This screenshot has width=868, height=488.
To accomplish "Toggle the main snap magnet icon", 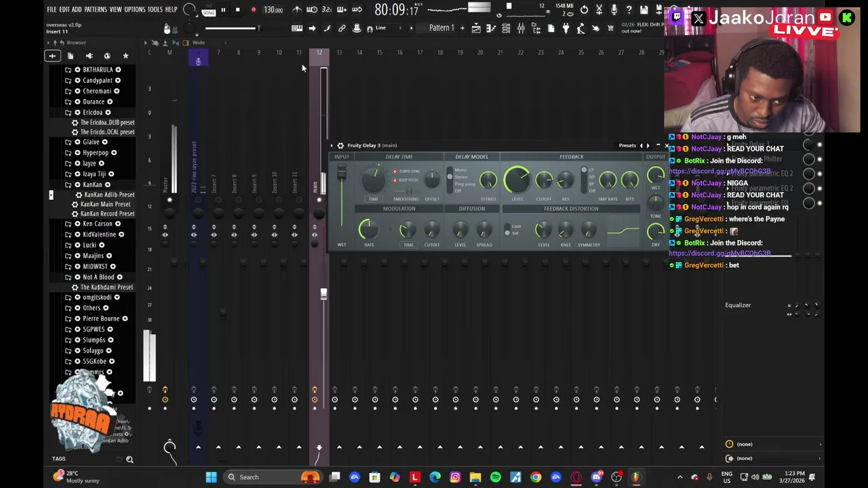I will click(370, 28).
